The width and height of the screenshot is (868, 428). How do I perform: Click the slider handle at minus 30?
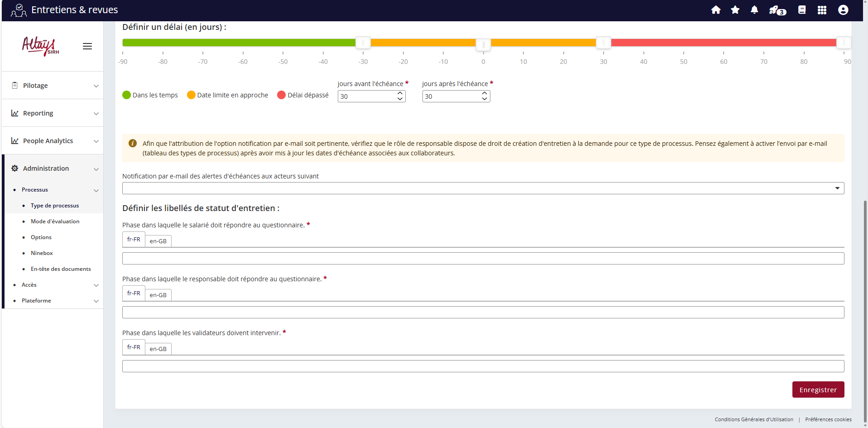click(x=363, y=43)
